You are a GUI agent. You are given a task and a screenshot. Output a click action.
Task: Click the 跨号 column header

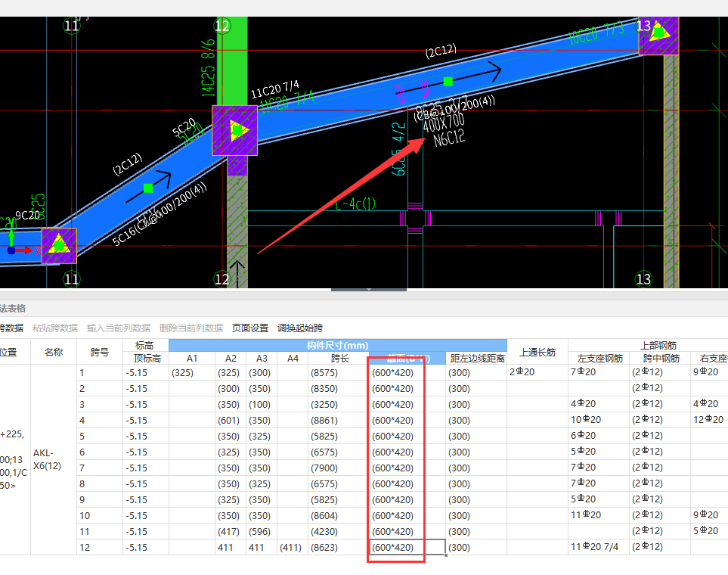click(x=99, y=352)
